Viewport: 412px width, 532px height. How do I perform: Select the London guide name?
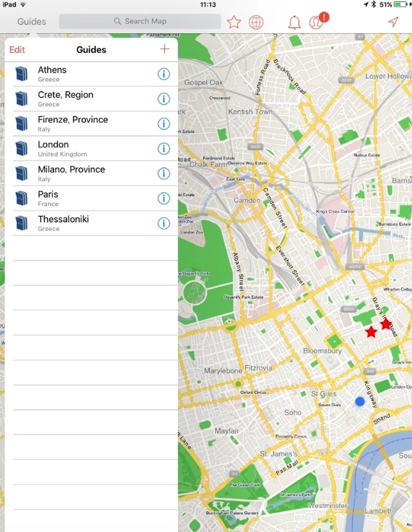tap(53, 144)
